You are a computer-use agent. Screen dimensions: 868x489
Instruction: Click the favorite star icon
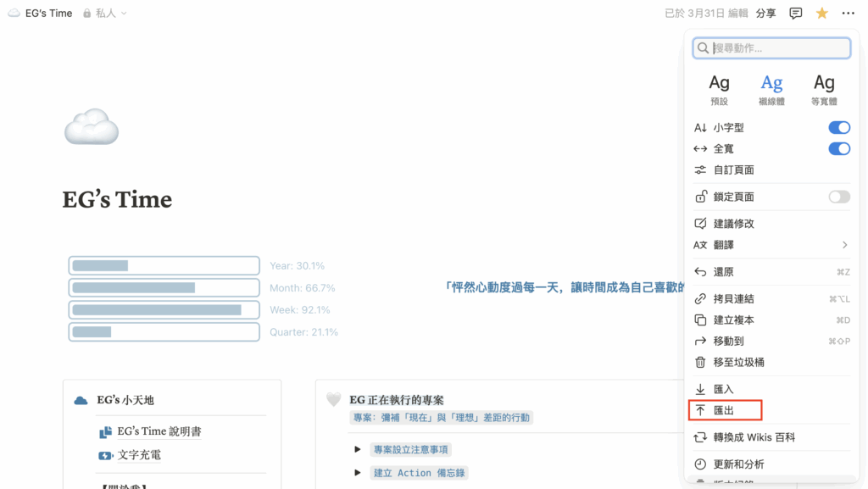click(x=821, y=14)
